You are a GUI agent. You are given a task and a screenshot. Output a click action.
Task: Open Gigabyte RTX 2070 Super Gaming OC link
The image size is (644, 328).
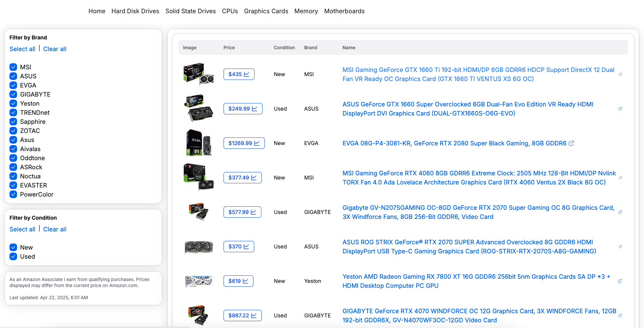478,212
